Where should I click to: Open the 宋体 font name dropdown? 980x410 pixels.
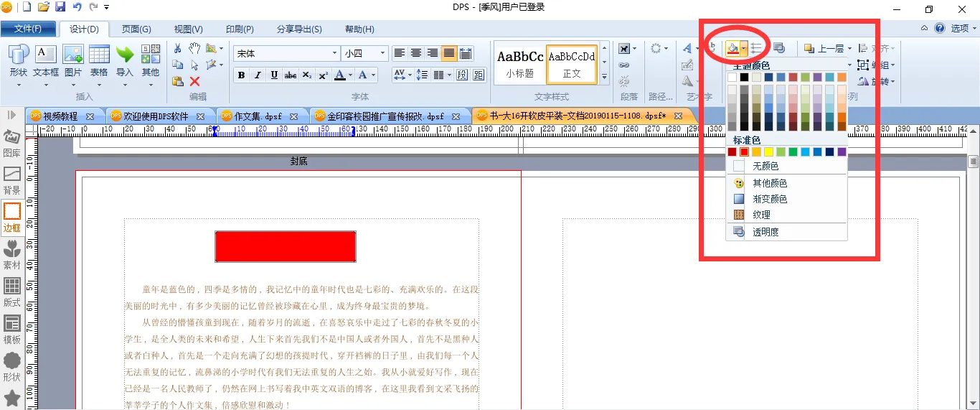[x=334, y=53]
